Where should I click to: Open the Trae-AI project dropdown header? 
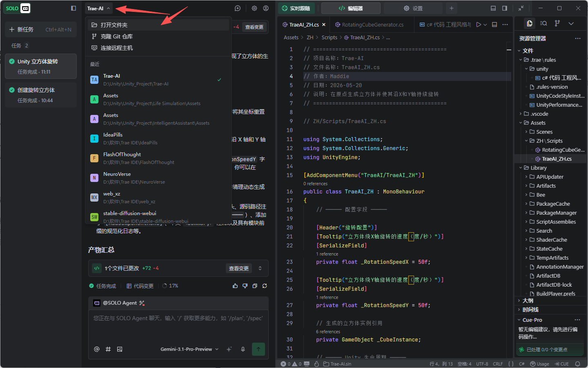click(x=99, y=8)
